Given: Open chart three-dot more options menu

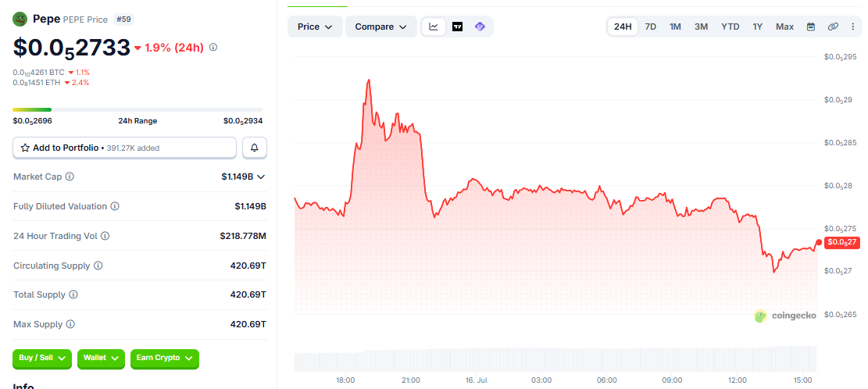Looking at the screenshot, I should [852, 27].
